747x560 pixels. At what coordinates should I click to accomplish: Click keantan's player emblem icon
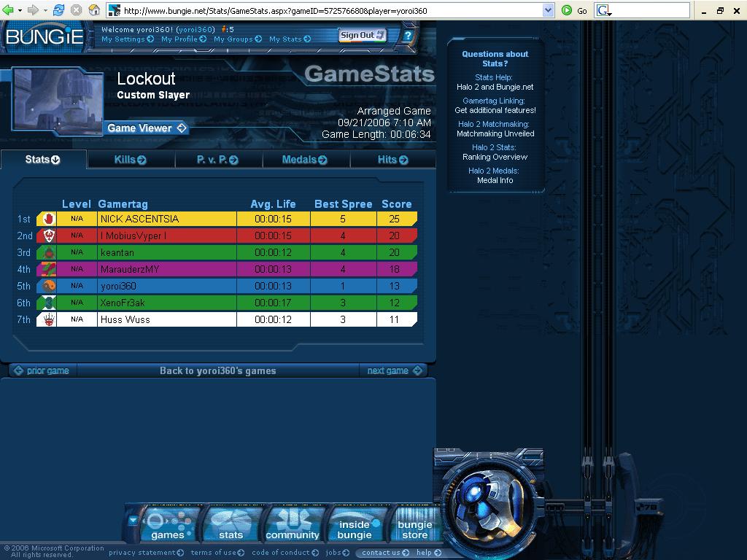(x=48, y=252)
